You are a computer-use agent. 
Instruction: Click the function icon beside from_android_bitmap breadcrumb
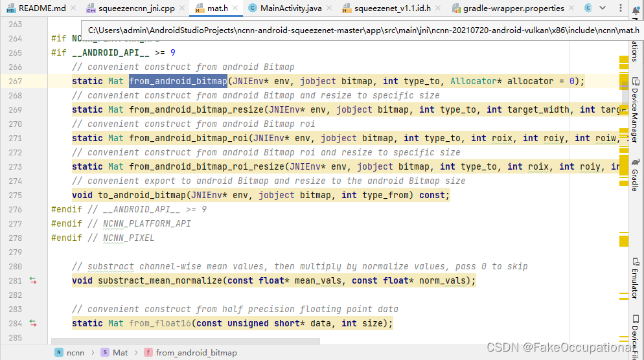tap(148, 352)
